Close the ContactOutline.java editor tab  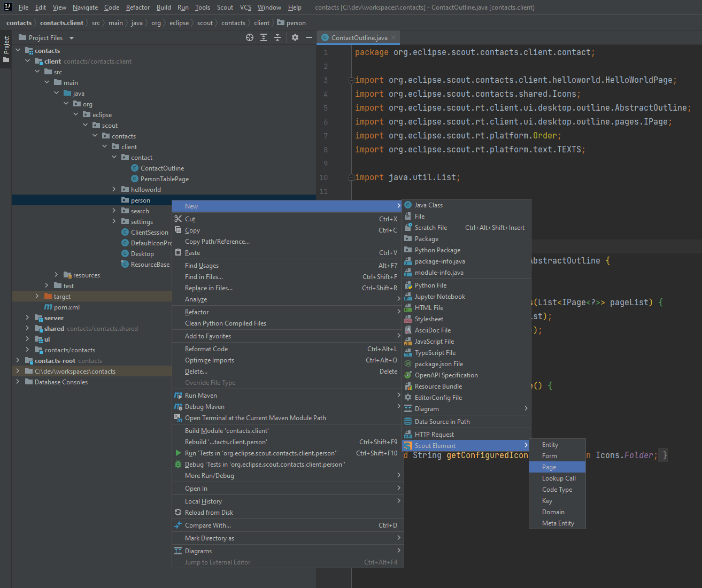393,38
